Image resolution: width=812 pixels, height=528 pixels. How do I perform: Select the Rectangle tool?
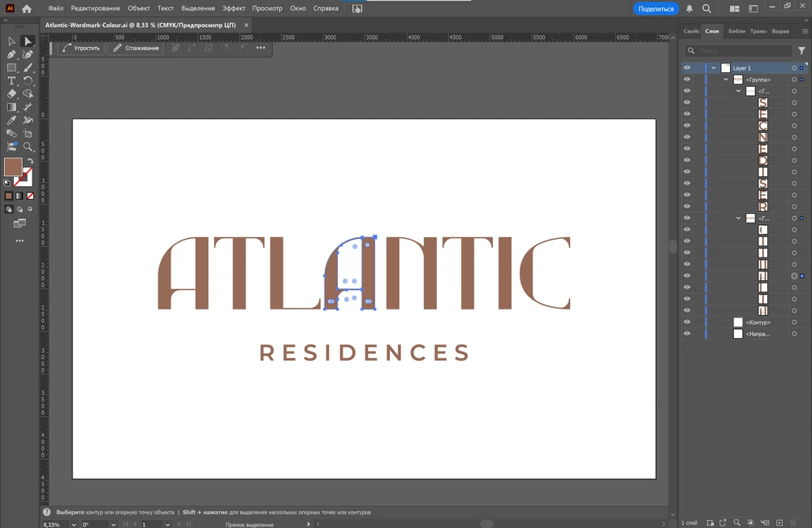[11, 67]
